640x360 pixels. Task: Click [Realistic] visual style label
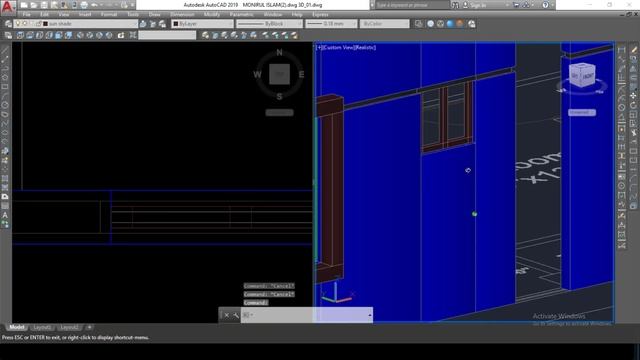point(364,47)
